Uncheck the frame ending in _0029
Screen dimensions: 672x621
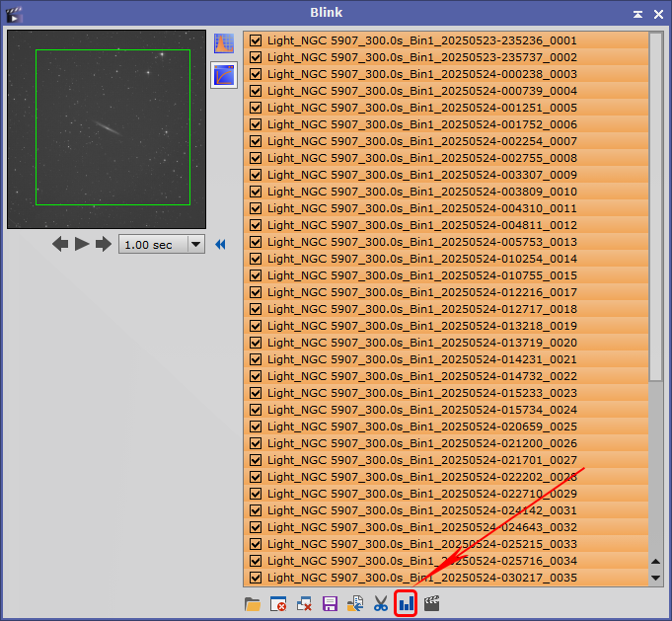(256, 494)
